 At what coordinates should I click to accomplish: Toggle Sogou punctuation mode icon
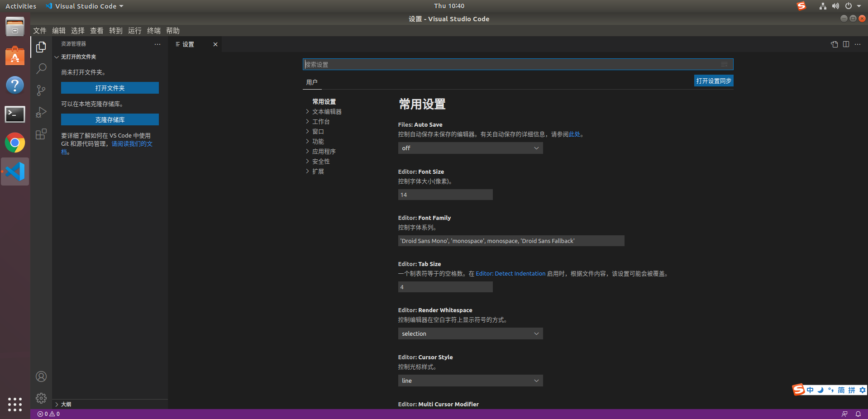coord(831,390)
